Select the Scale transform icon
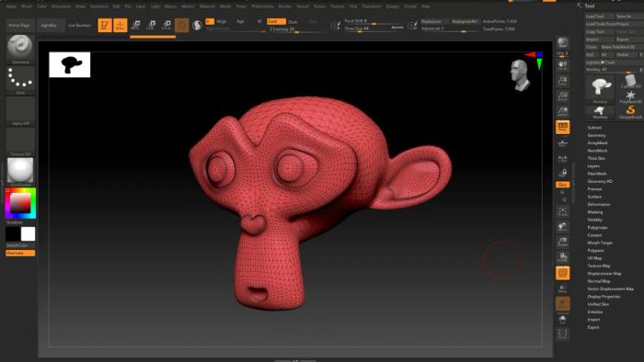 pos(151,25)
